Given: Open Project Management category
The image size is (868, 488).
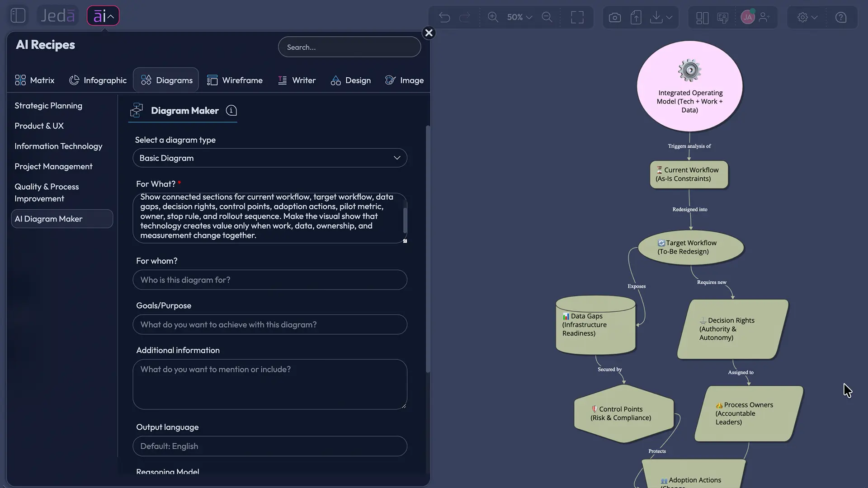Looking at the screenshot, I should 53,167.
